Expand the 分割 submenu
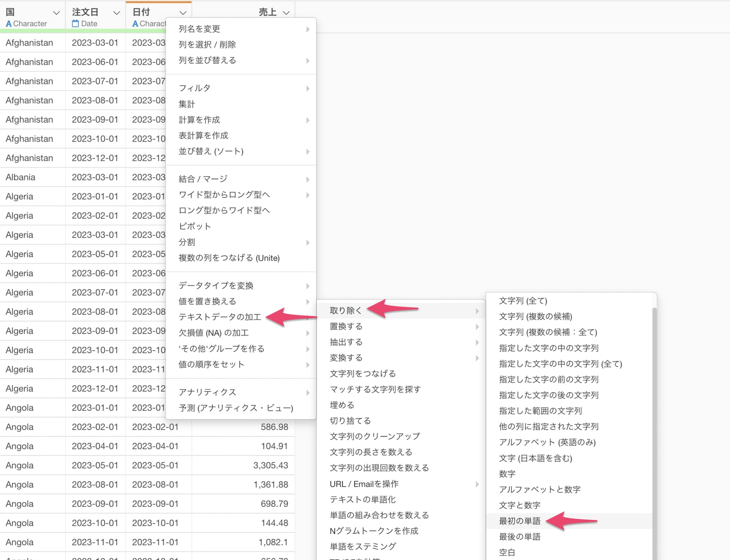The width and height of the screenshot is (730, 560). click(241, 242)
